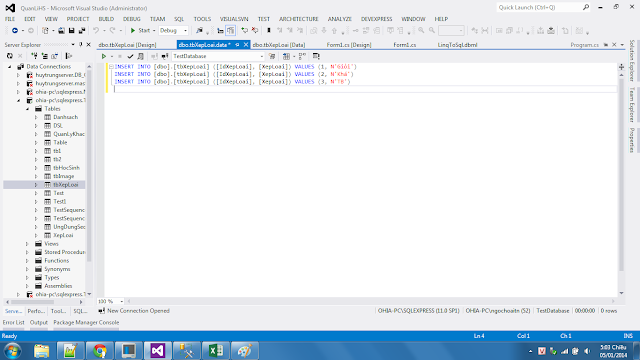Switch to the Toolbox panel tab

coord(58,311)
